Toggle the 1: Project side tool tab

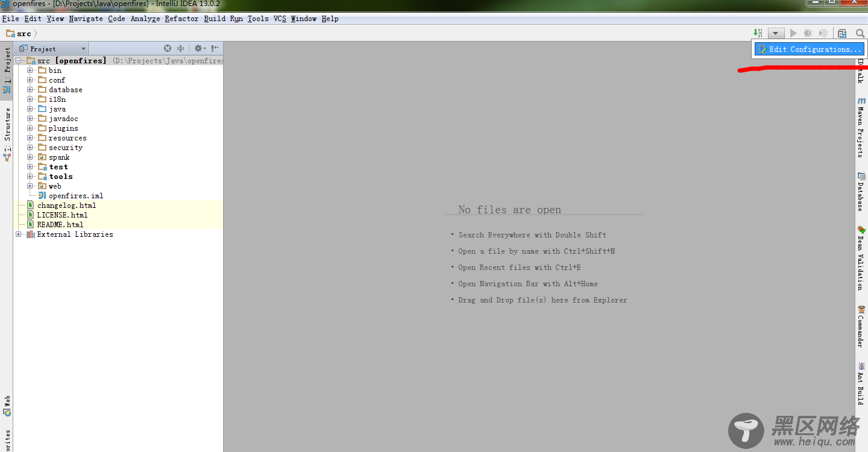(7, 70)
